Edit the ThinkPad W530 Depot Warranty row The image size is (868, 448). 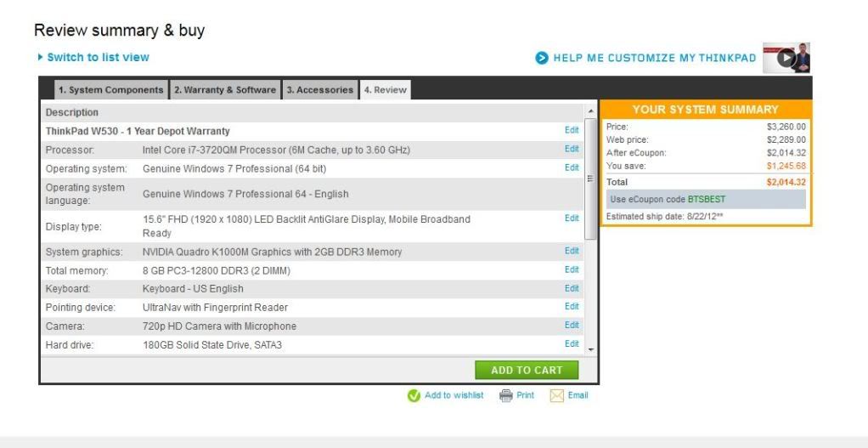572,130
